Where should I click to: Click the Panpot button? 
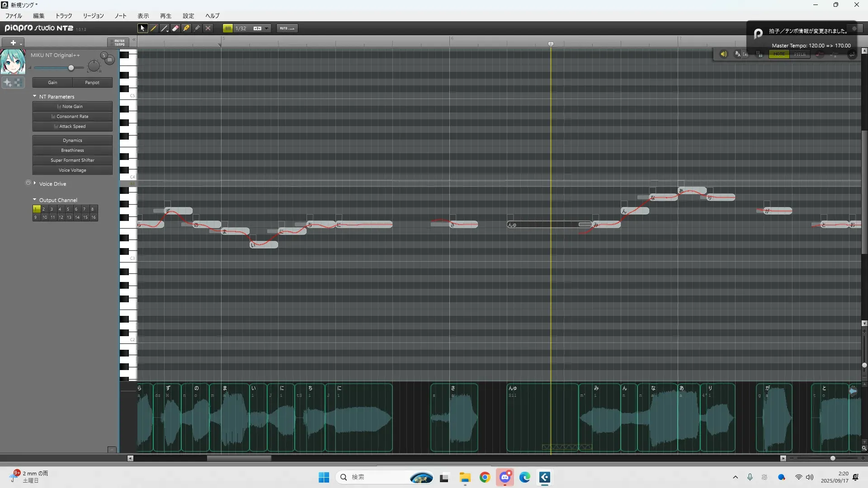click(x=92, y=82)
